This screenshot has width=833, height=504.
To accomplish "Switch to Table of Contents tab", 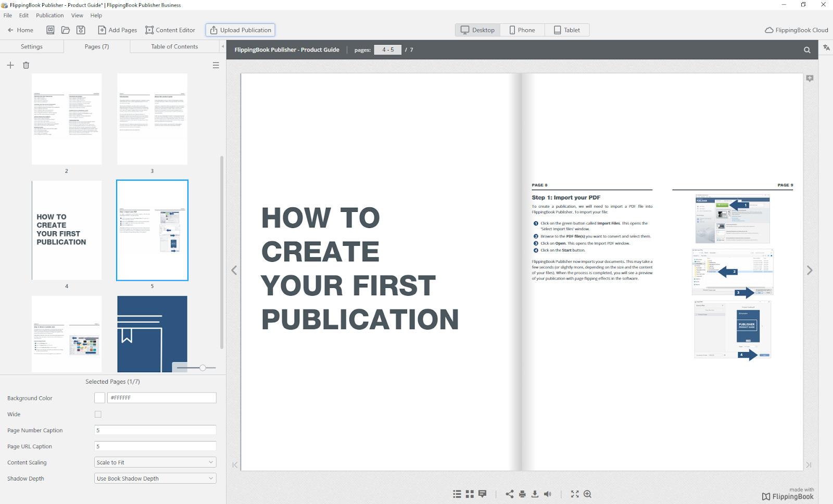I will [x=174, y=47].
